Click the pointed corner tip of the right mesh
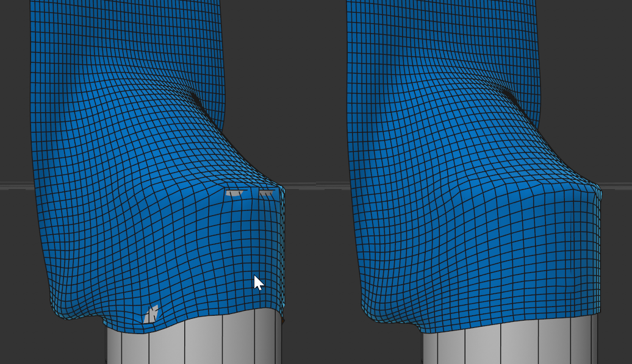This screenshot has height=364, width=632. coord(597,188)
